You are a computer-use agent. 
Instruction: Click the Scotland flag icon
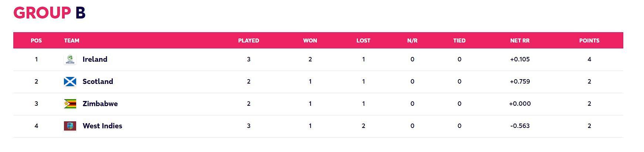click(x=70, y=81)
